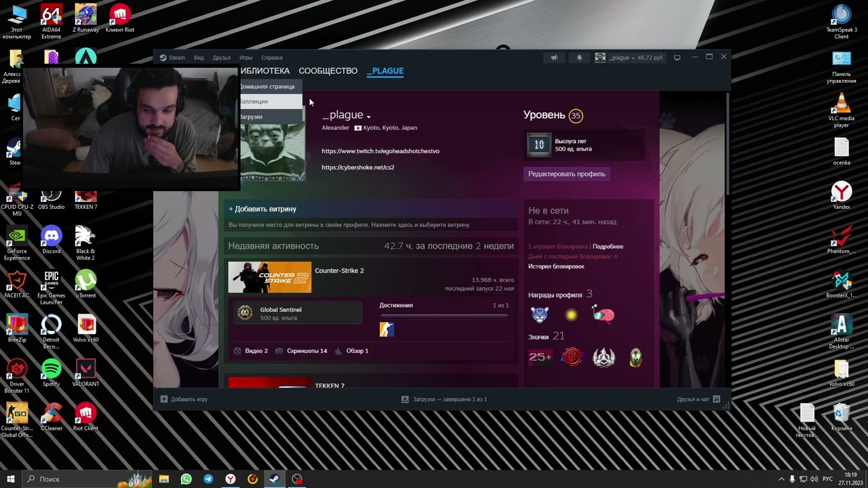Open the red seal badge
Screen dimensions: 868x488
(x=572, y=357)
